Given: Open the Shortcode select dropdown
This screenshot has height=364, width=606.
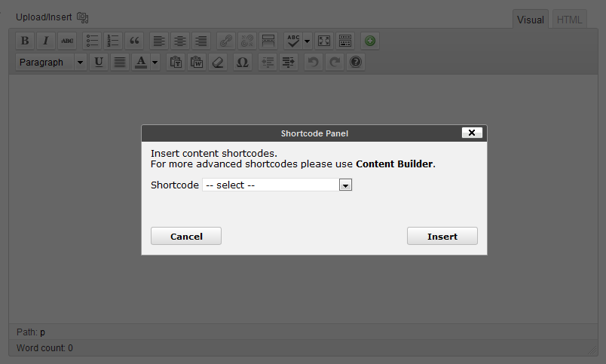Looking at the screenshot, I should pyautogui.click(x=345, y=185).
